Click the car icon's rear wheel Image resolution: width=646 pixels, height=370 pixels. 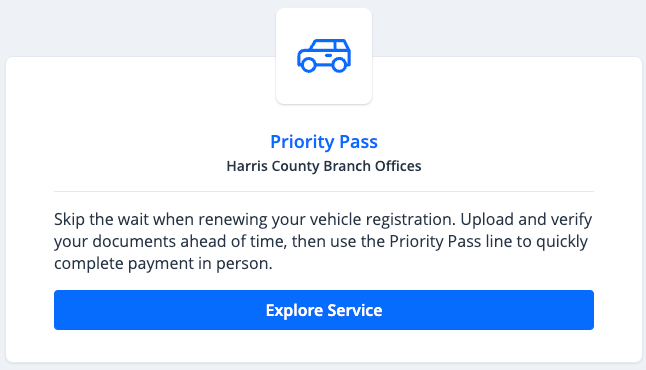(339, 65)
